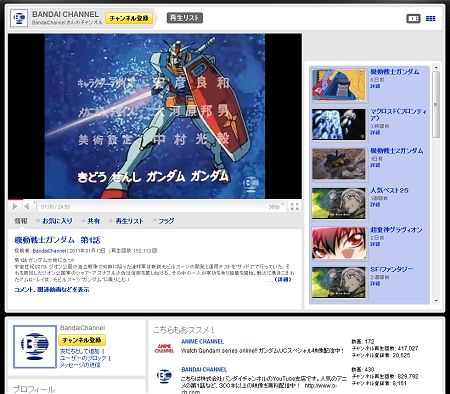Open the 機動戦士ガンダム playlist title link
The width and height of the screenshot is (450, 394).
click(x=395, y=72)
